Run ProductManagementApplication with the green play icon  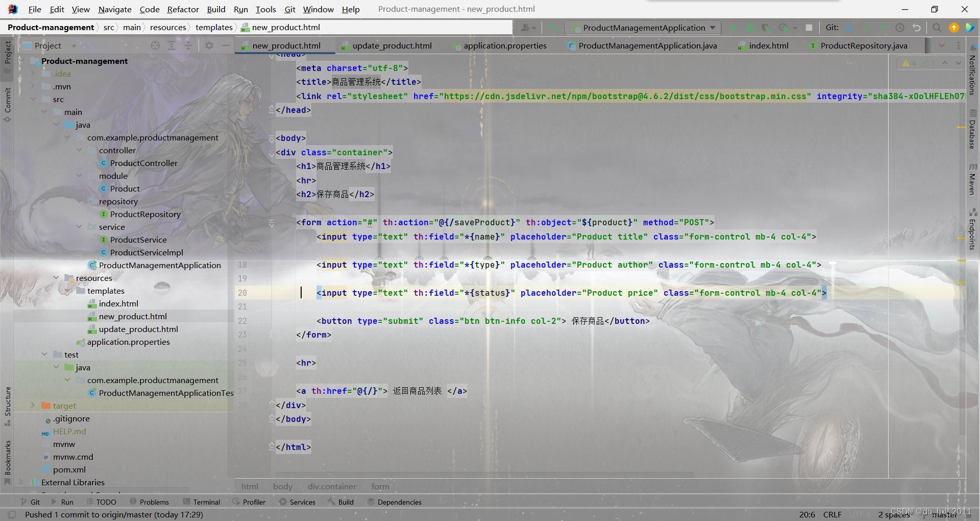(733, 28)
